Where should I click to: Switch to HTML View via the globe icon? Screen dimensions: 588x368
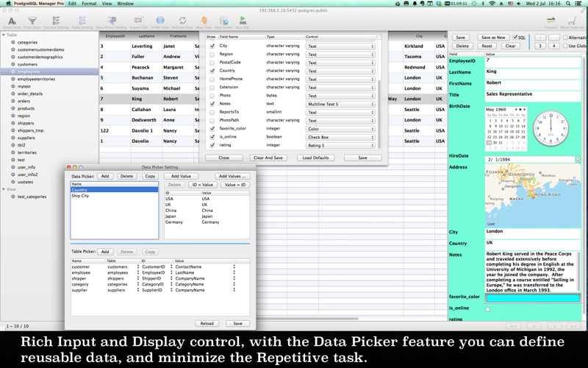(160, 21)
